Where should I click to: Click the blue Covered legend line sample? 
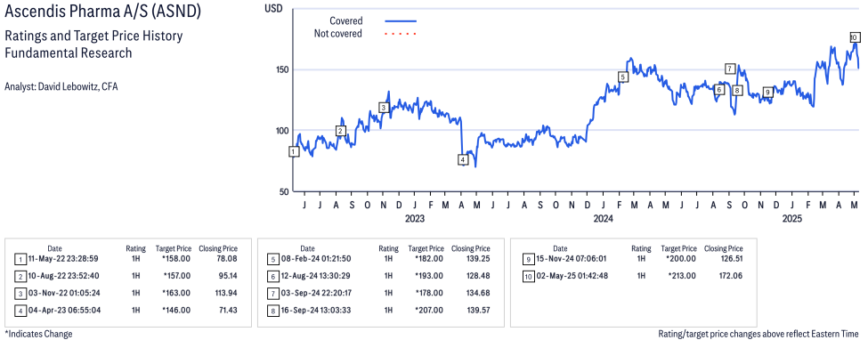401,21
